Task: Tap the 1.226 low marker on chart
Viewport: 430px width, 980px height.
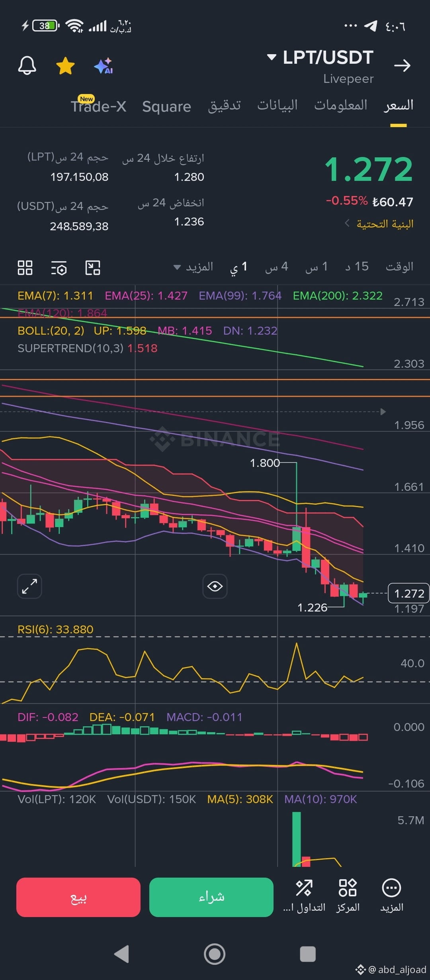Action: [x=312, y=608]
